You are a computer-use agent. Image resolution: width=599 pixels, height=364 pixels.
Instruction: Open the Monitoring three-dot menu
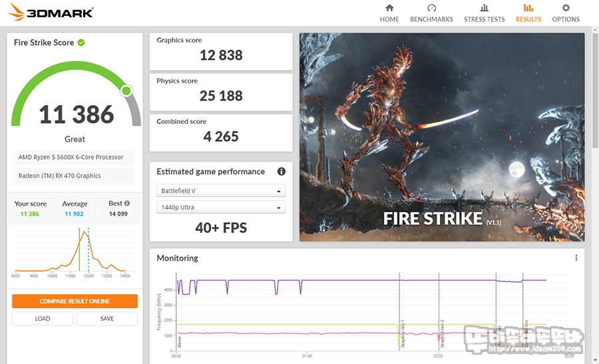tap(576, 258)
